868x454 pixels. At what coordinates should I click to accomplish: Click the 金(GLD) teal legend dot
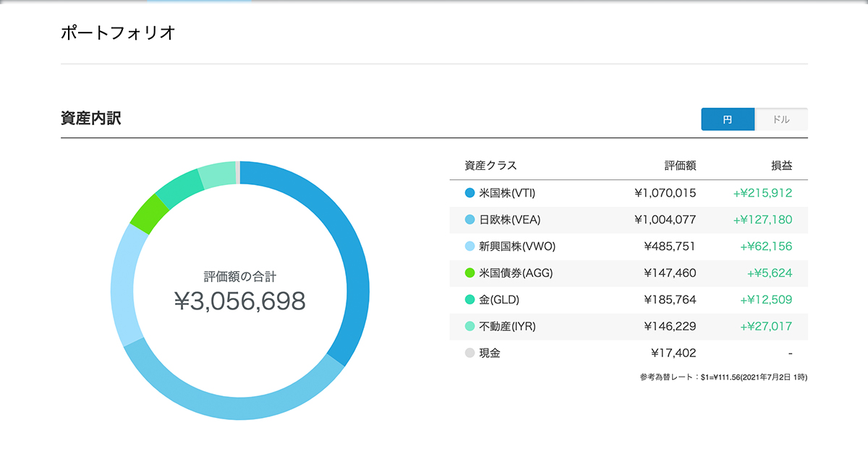(x=469, y=299)
